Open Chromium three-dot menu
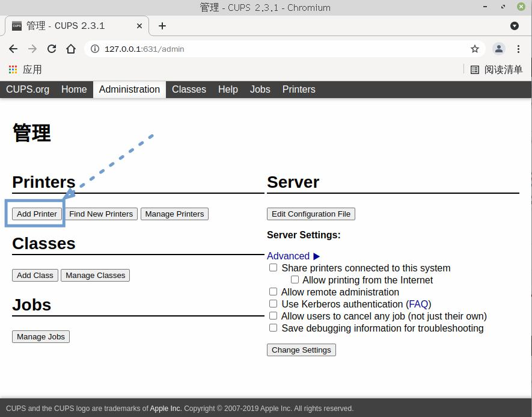Image resolution: width=532 pixels, height=417 pixels. tap(518, 49)
